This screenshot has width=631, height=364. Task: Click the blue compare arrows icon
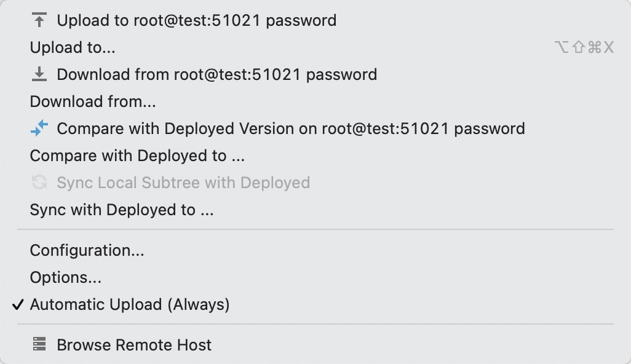tap(39, 129)
